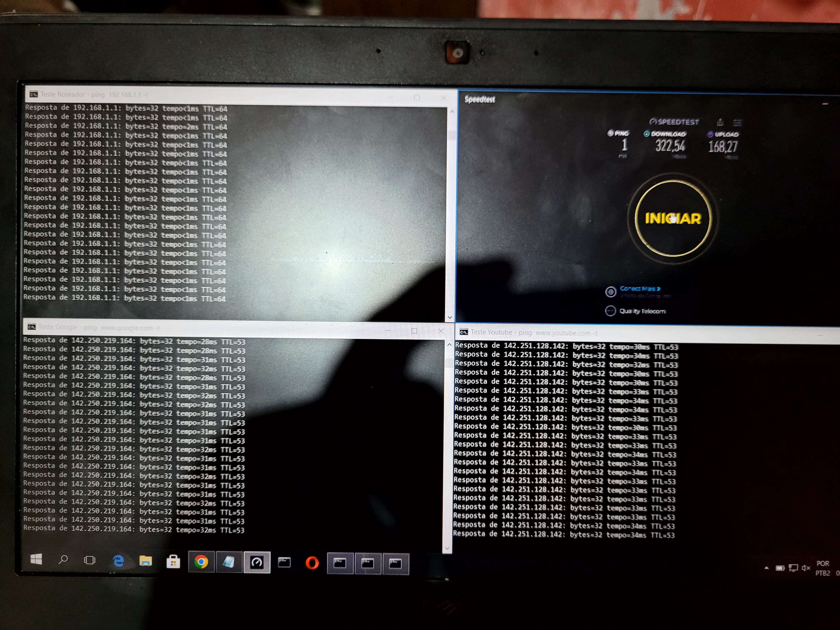Click the Conect Mais server link
The image size is (840, 630).
point(640,289)
